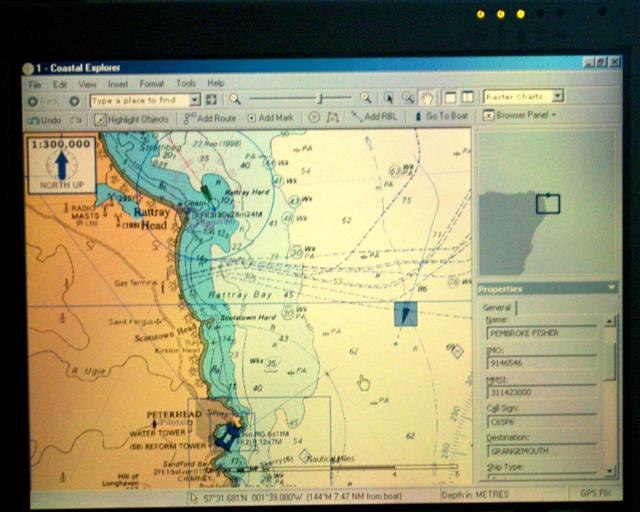Click the IMO field 9146546

click(x=542, y=363)
